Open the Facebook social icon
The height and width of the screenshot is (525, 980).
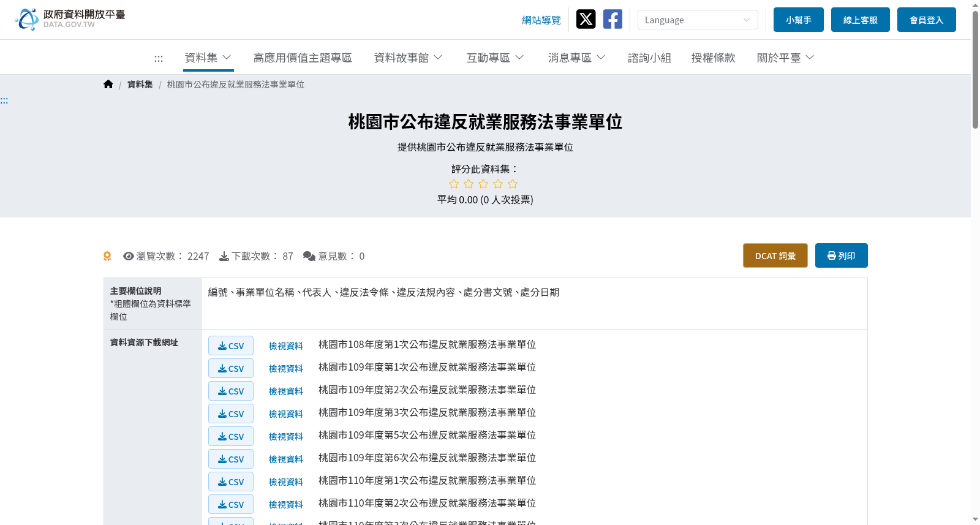612,19
